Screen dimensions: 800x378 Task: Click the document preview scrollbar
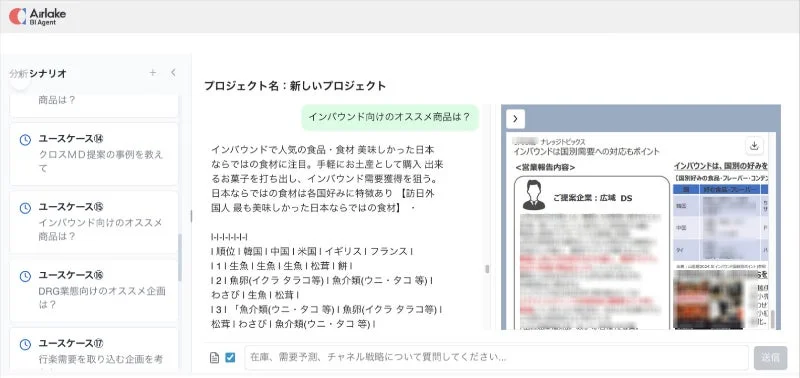coord(772,319)
